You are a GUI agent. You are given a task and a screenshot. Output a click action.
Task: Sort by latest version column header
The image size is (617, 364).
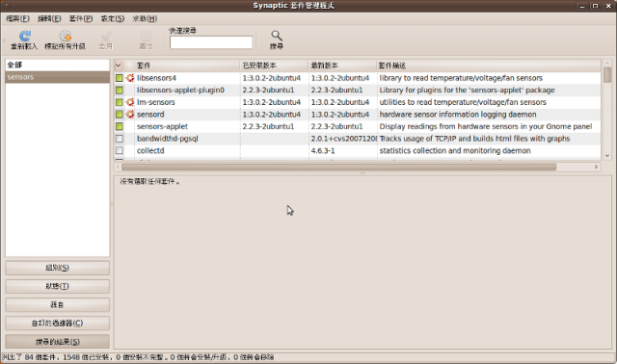[x=342, y=65]
